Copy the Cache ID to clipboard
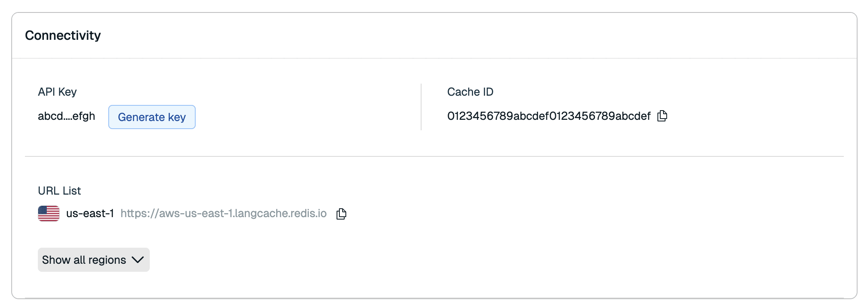Image resolution: width=868 pixels, height=308 pixels. 662,116
